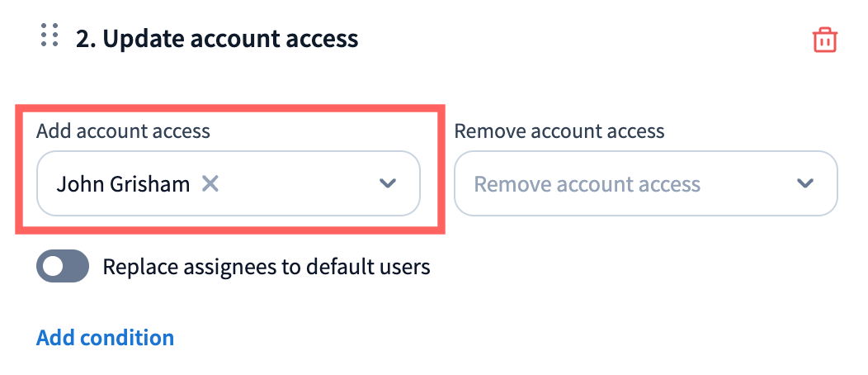Image resolution: width=868 pixels, height=375 pixels.
Task: Click the Remove account access placeholder text
Action: click(587, 183)
